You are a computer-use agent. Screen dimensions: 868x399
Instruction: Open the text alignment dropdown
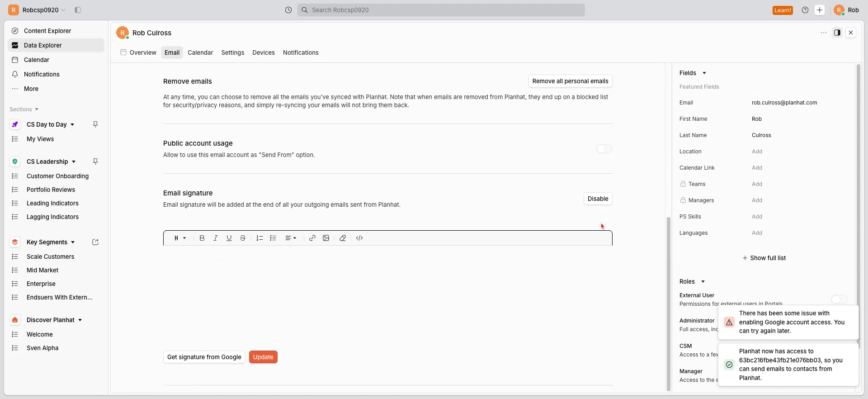point(291,238)
